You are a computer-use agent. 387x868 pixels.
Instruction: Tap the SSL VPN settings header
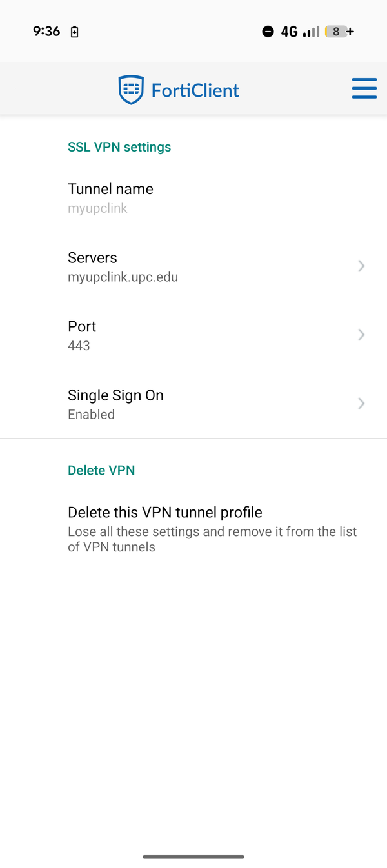click(119, 147)
